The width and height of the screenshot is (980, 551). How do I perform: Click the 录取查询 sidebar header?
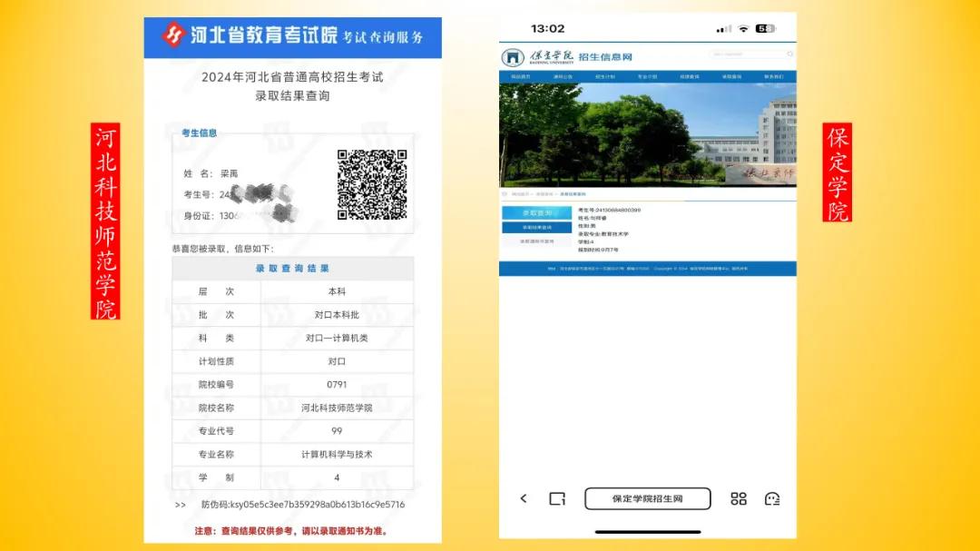[x=537, y=213]
